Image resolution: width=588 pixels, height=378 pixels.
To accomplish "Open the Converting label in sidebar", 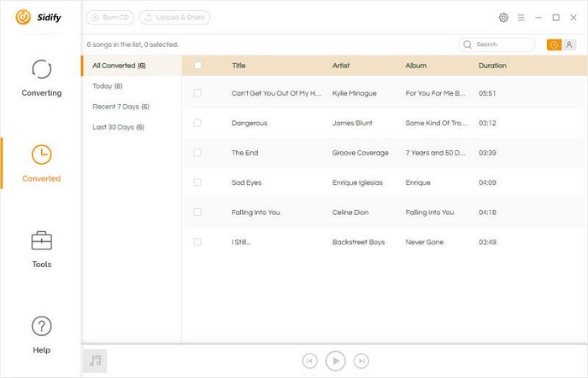I will pos(41,93).
